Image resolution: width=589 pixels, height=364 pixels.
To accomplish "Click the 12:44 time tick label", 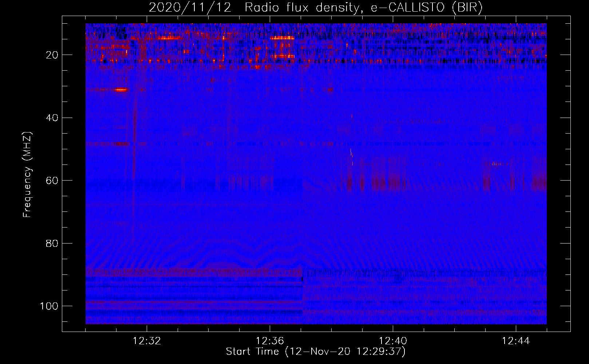I will 516,341.
